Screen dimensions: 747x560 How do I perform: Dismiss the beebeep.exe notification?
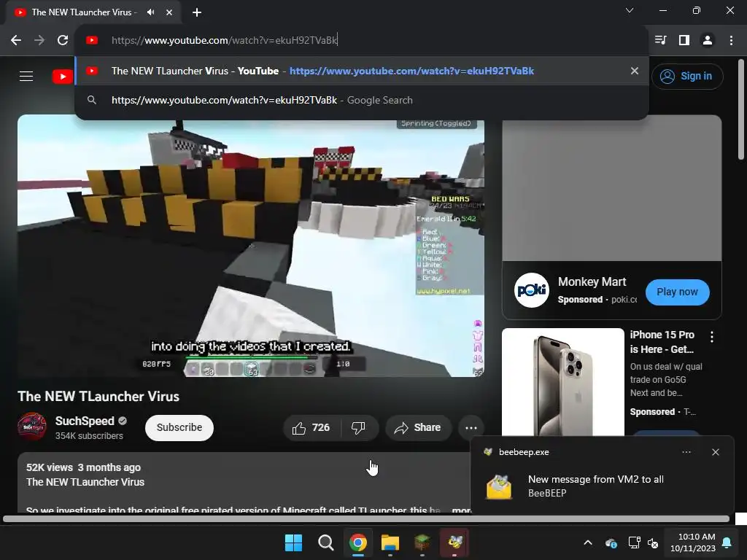[715, 452]
